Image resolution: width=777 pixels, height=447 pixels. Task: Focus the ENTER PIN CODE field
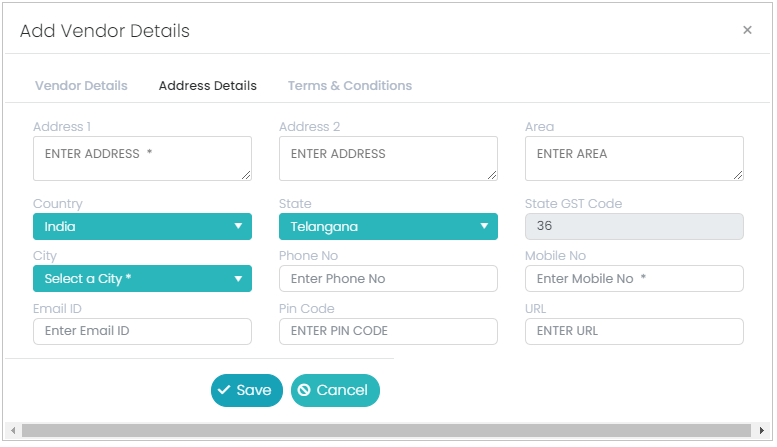click(388, 332)
